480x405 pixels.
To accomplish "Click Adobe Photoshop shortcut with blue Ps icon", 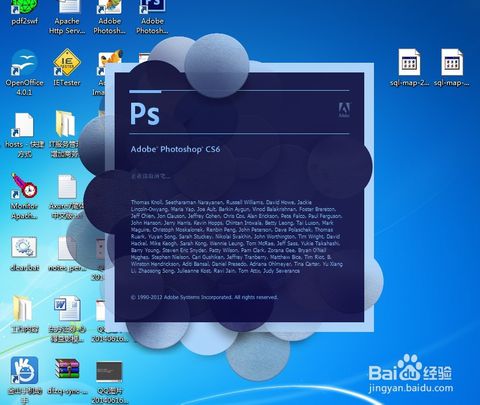I will (x=152, y=17).
